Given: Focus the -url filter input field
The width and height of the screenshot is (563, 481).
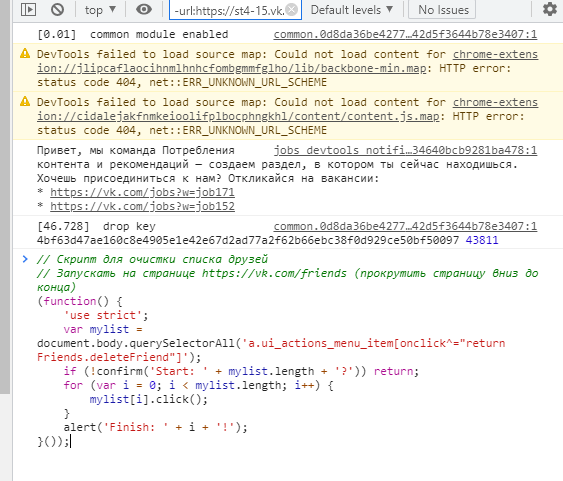Looking at the screenshot, I should click(230, 10).
